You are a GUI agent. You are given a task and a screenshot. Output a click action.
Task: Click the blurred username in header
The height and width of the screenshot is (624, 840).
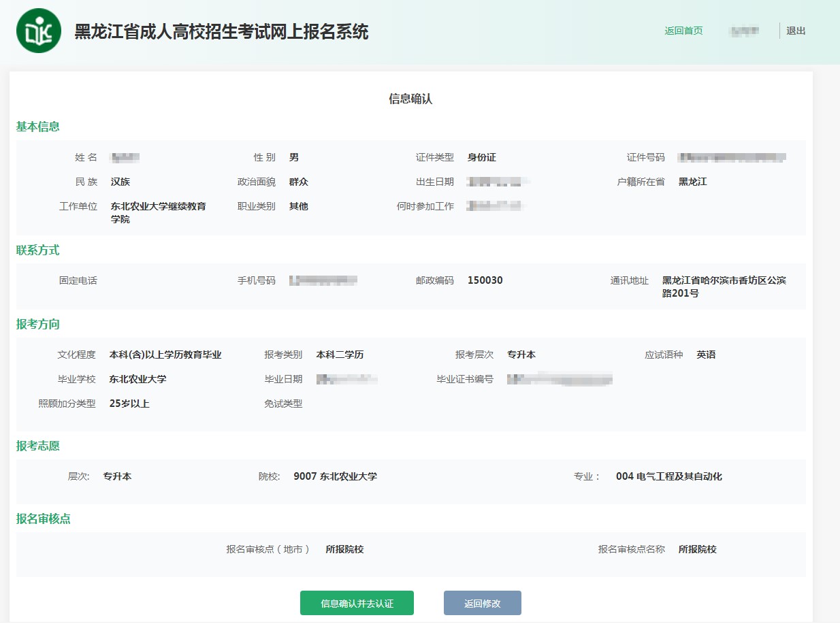[x=743, y=31]
